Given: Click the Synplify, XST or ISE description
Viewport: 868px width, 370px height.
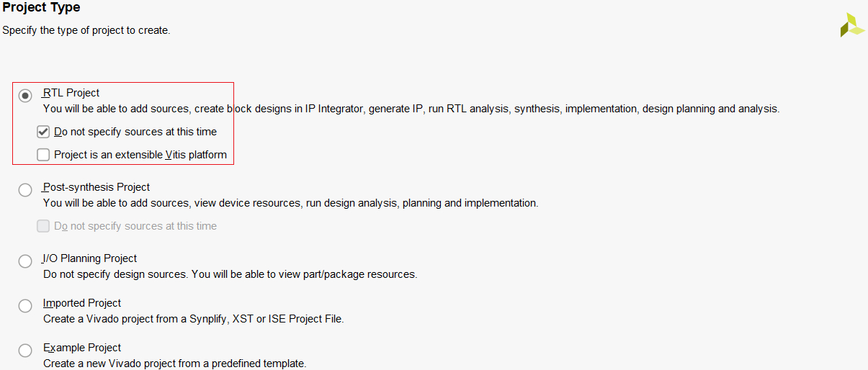Looking at the screenshot, I should (193, 319).
